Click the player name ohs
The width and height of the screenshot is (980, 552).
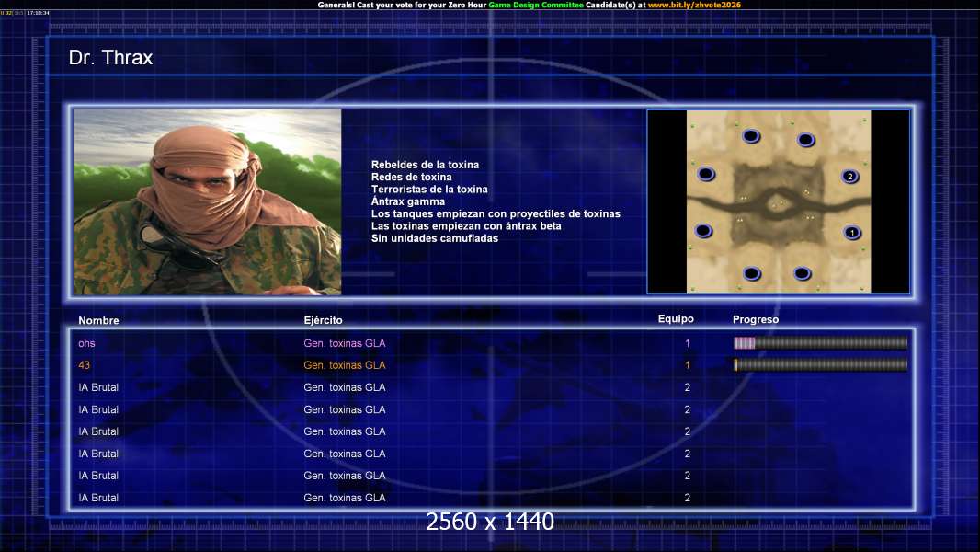pos(86,343)
